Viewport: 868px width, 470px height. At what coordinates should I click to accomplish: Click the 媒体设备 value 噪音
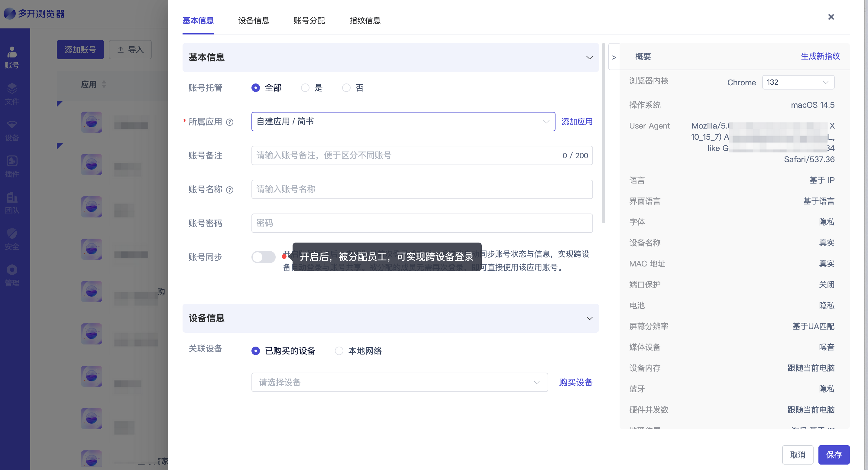tap(827, 347)
